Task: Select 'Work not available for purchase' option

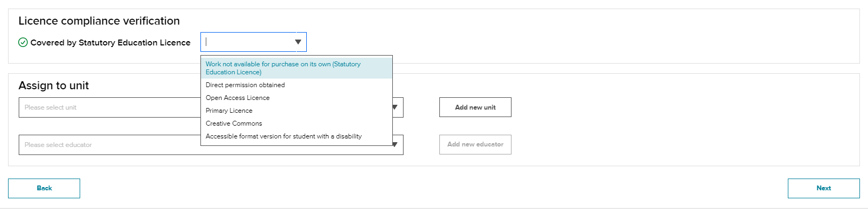Action: [297, 68]
